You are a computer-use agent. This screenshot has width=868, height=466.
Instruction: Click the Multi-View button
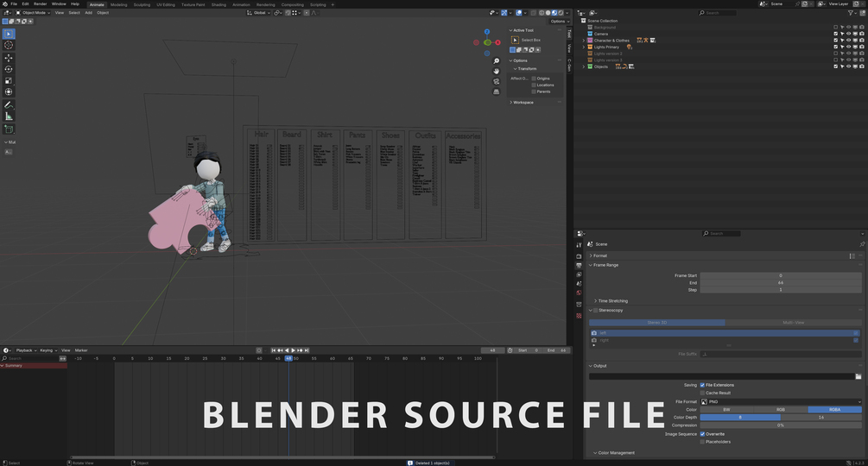point(793,322)
